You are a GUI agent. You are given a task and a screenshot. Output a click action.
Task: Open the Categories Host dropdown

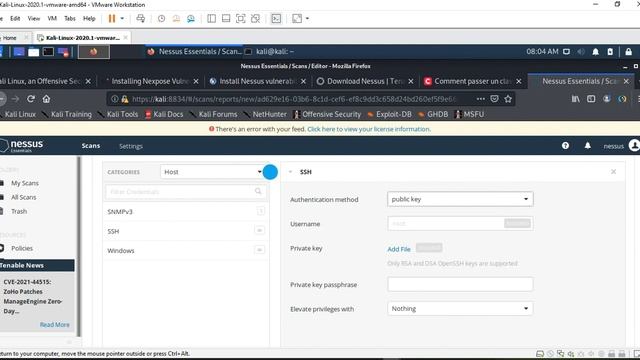pyautogui.click(x=212, y=172)
